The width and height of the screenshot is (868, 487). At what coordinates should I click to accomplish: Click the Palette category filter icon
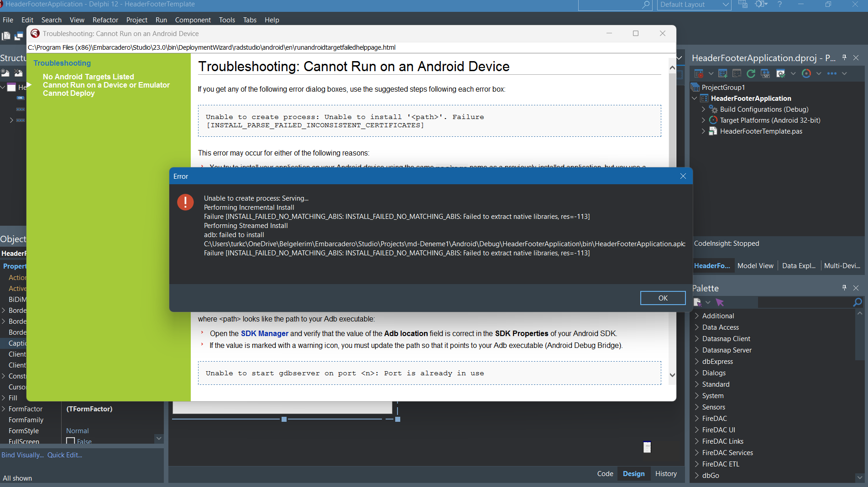(697, 302)
